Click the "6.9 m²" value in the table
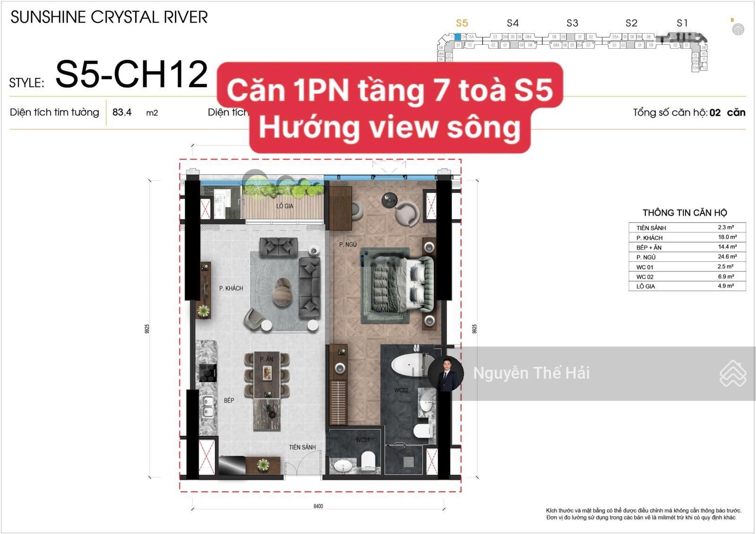This screenshot has width=756, height=534. click(x=726, y=276)
